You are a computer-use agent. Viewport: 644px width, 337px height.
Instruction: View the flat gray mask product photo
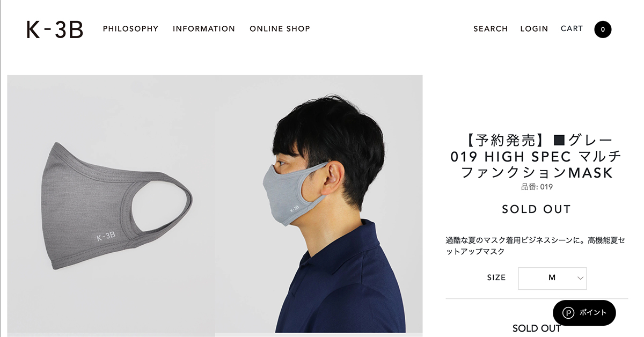[111, 204]
